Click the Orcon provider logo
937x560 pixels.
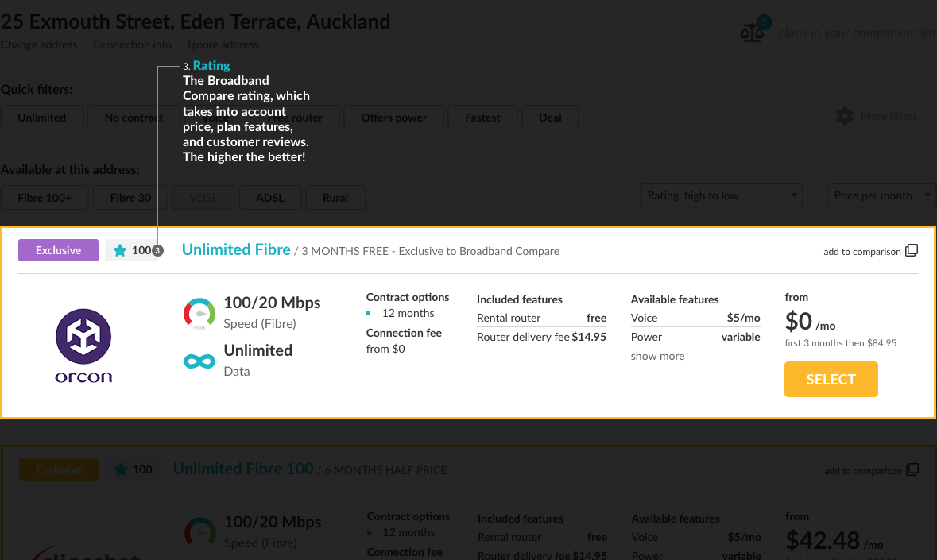pyautogui.click(x=83, y=346)
